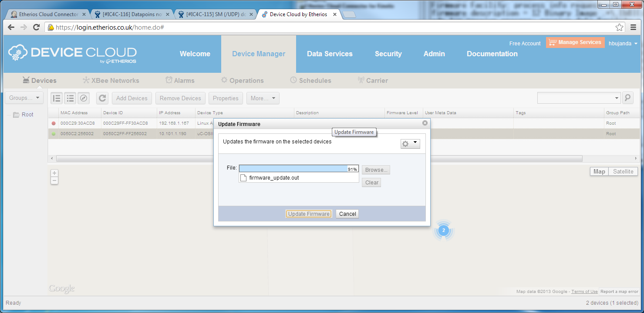Image resolution: width=644 pixels, height=313 pixels.
Task: Select the Root folder in tree
Action: (27, 115)
